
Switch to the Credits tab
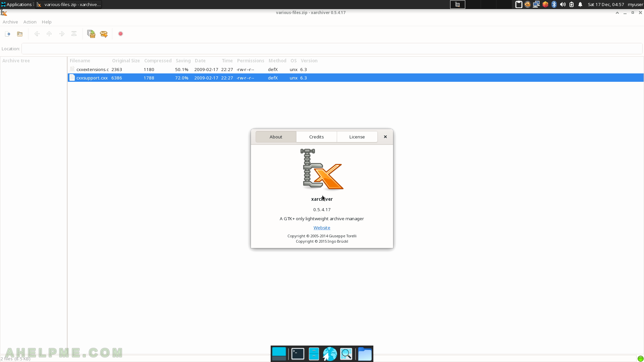(x=316, y=137)
